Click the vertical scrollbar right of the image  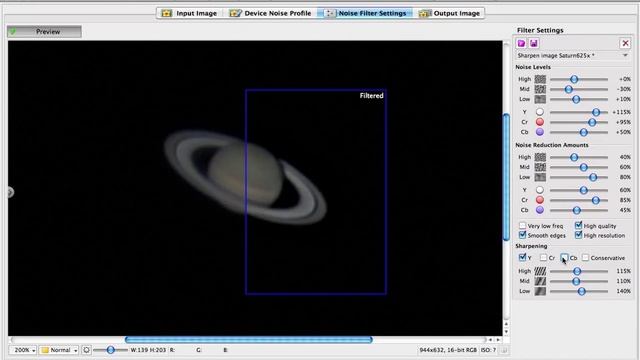(507, 178)
